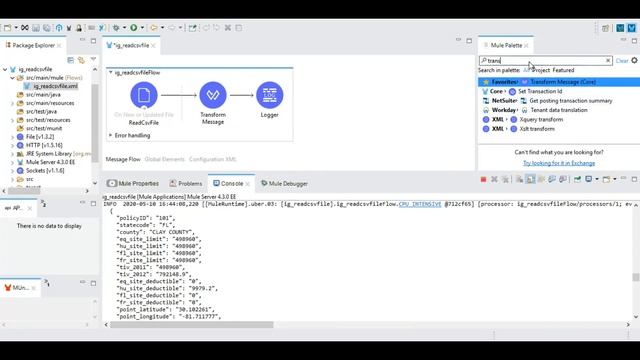Click the infinity-shaped toolbar icon

pos(24,28)
